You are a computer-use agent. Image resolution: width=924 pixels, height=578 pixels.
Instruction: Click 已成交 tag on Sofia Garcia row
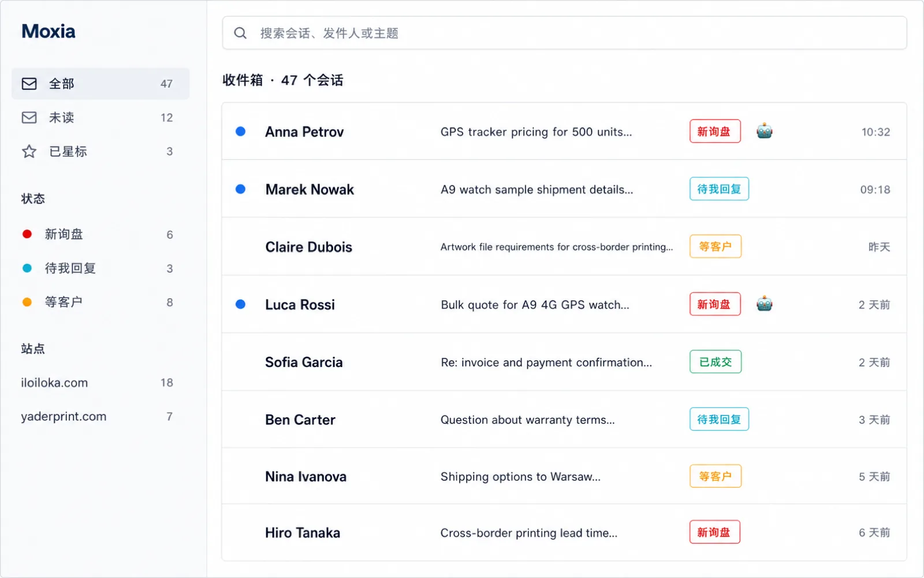tap(715, 362)
